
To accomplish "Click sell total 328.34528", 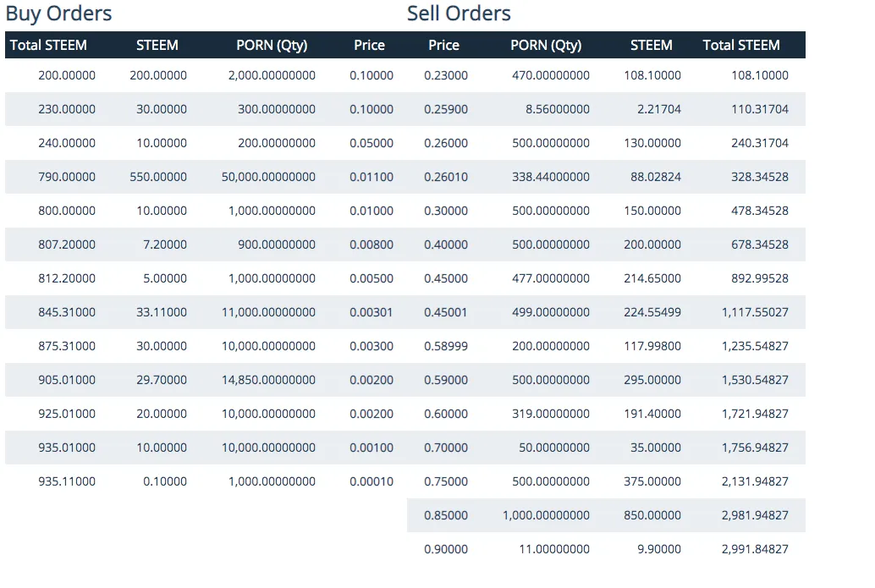I will [760, 177].
